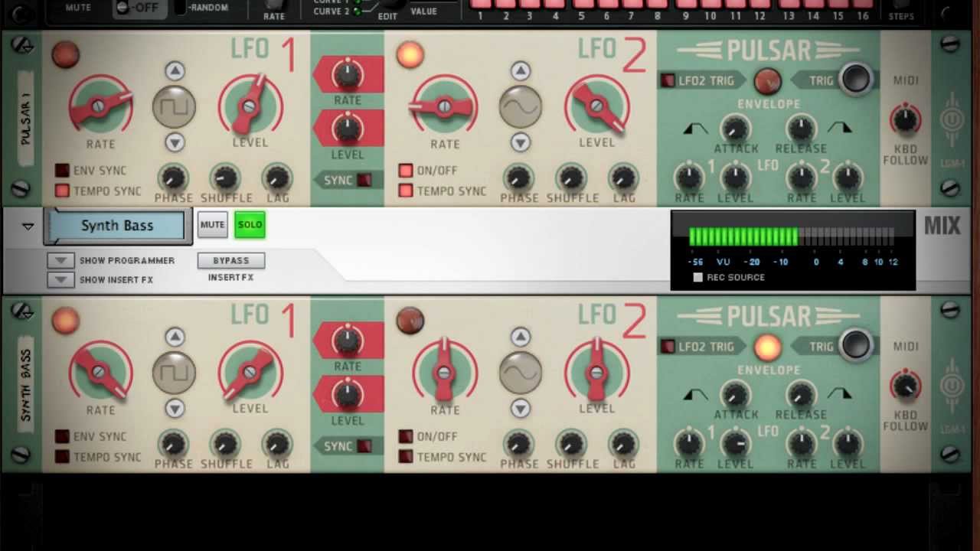Toggle LFO 1 TEMPO SYNC on Synth Bass Pulsar
This screenshot has width=980, height=551.
point(62,457)
